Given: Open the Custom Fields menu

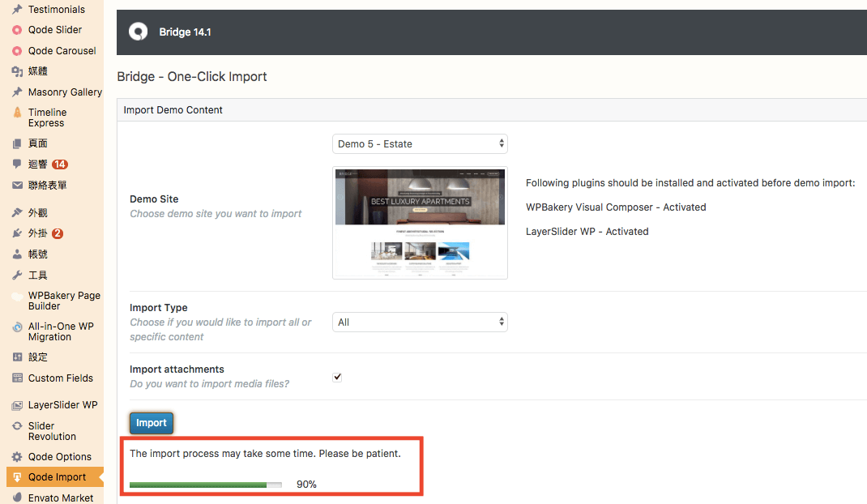Looking at the screenshot, I should 60,378.
